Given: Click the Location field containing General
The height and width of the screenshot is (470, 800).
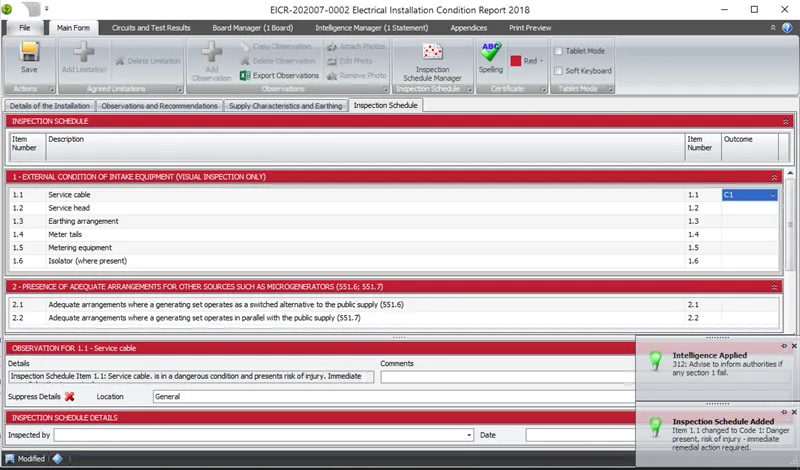Looking at the screenshot, I should 393,397.
